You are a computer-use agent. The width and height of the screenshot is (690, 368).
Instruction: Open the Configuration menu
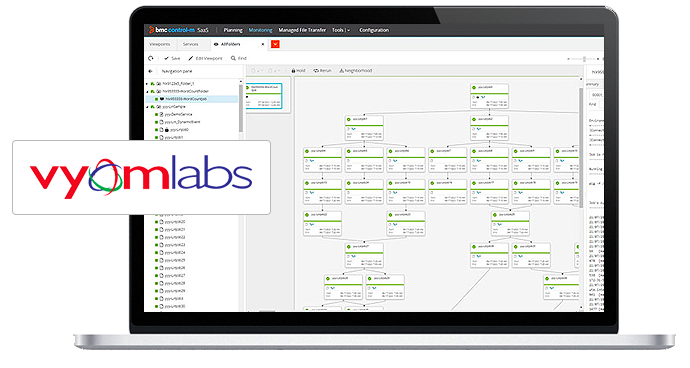374,30
